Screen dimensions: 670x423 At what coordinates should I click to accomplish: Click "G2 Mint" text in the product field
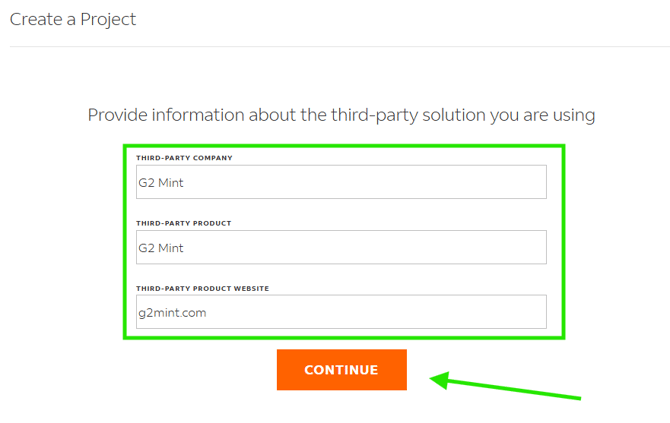point(161,248)
